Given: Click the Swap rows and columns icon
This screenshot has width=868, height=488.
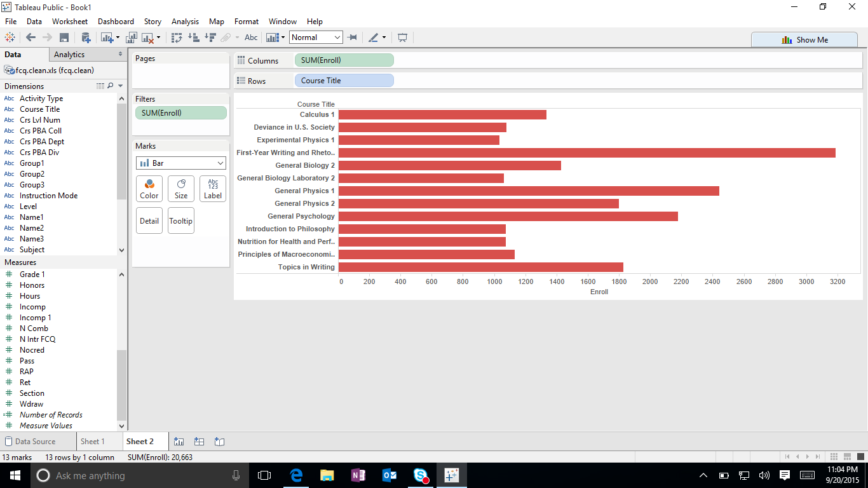Looking at the screenshot, I should 177,37.
